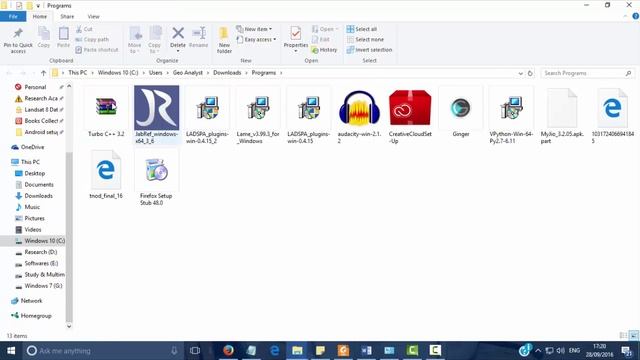The image size is (640, 360).
Task: Switch to details view button
Action: (623, 336)
